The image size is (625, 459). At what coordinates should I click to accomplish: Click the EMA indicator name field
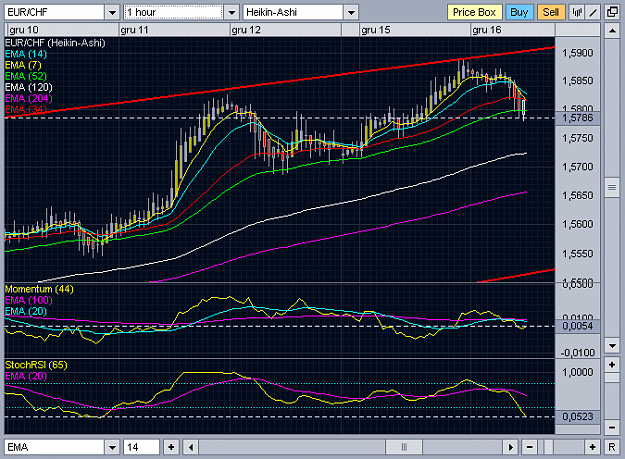tap(55, 447)
